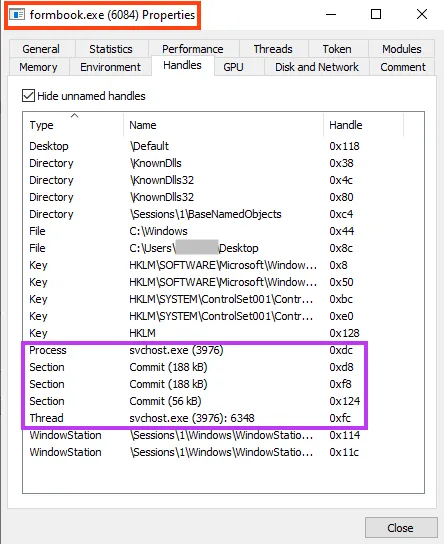
Task: Switch to the Threads tab
Action: pos(273,49)
